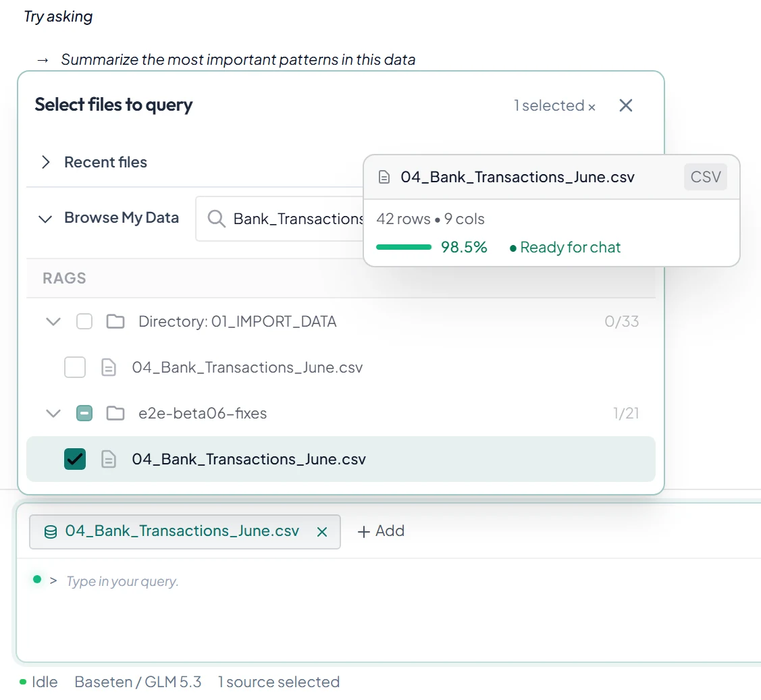
Task: Click the 'Ready for chat' status
Action: (x=565, y=248)
